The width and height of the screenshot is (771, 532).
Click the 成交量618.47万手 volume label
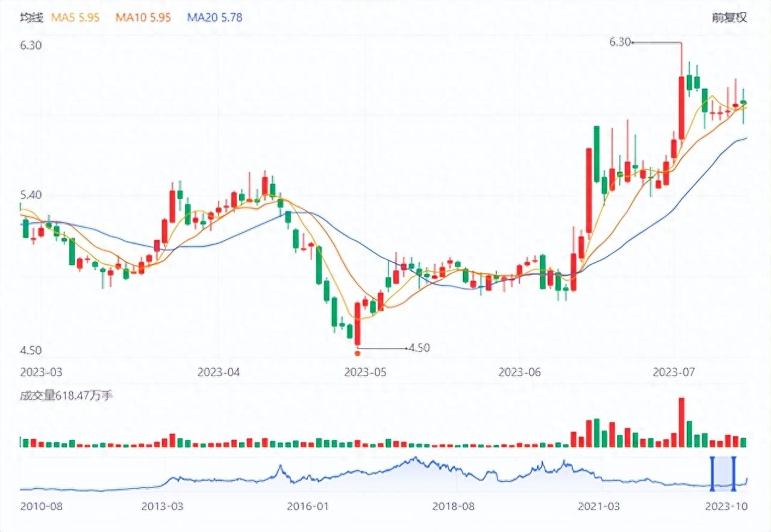click(66, 395)
